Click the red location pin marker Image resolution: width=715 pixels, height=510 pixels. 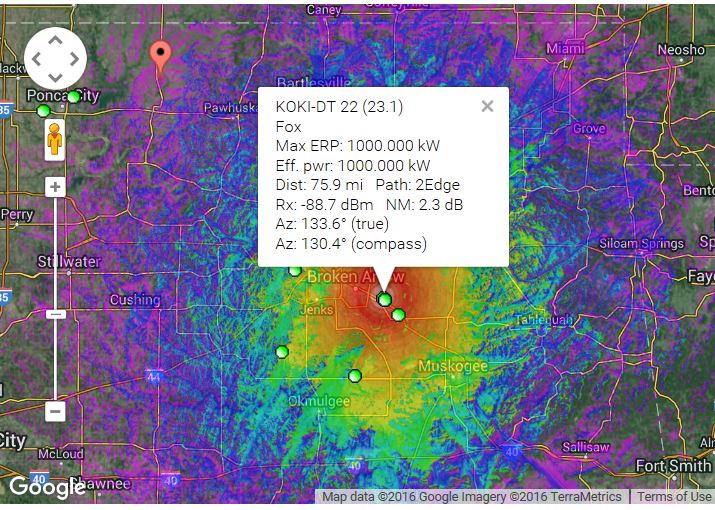pos(159,54)
